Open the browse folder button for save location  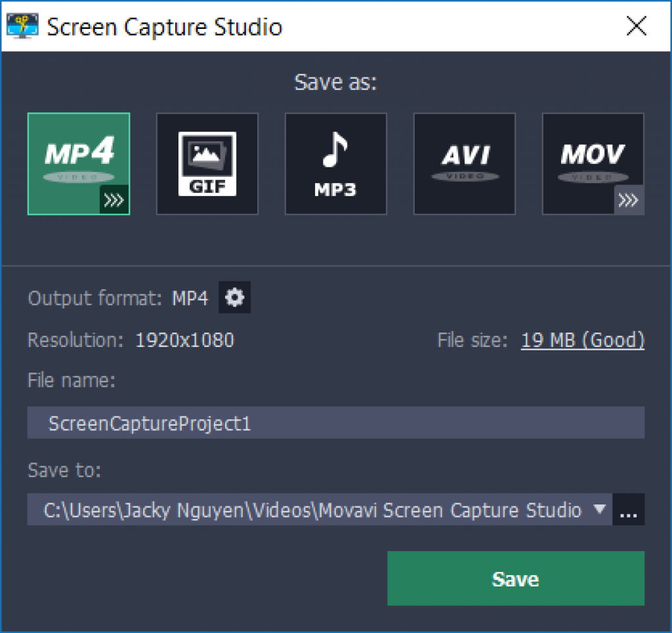[x=629, y=510]
